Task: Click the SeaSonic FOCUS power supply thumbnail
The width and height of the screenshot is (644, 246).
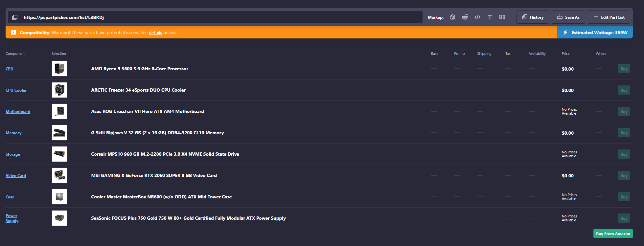Action: coord(59,218)
